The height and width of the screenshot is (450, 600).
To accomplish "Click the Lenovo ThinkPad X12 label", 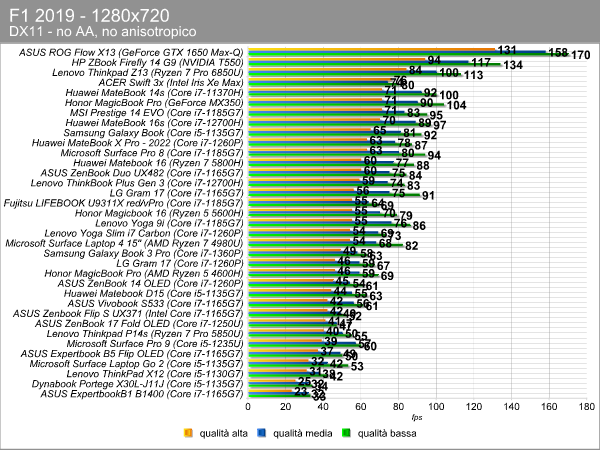I will [x=155, y=374].
